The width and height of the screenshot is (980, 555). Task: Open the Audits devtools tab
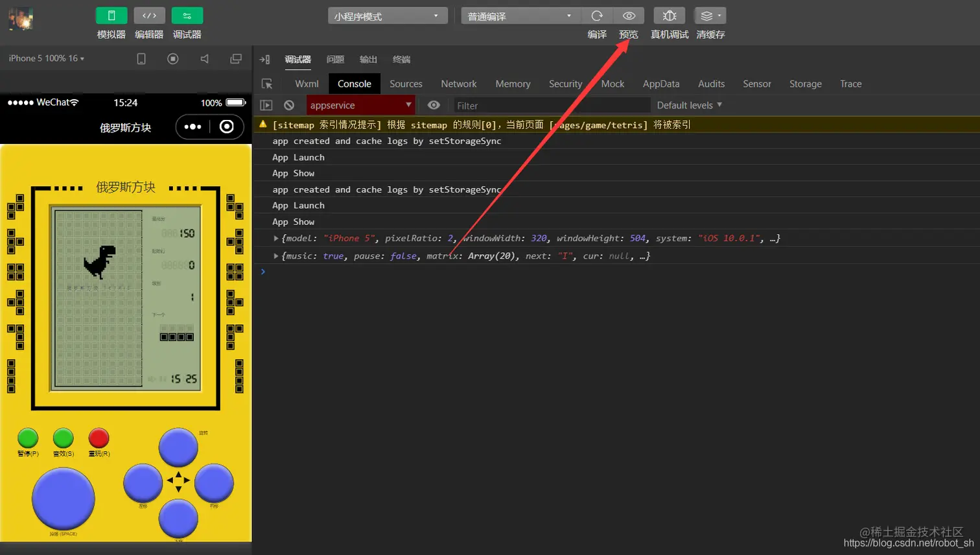click(x=711, y=84)
